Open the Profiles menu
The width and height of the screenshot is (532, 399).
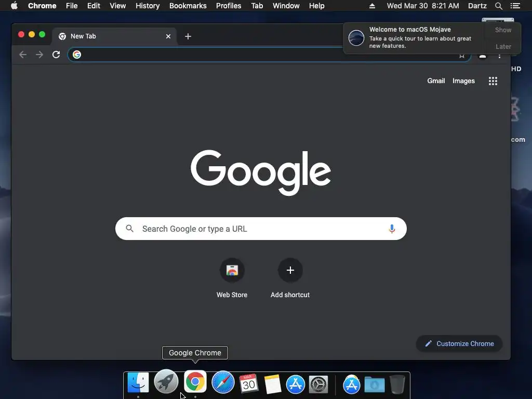(x=229, y=6)
